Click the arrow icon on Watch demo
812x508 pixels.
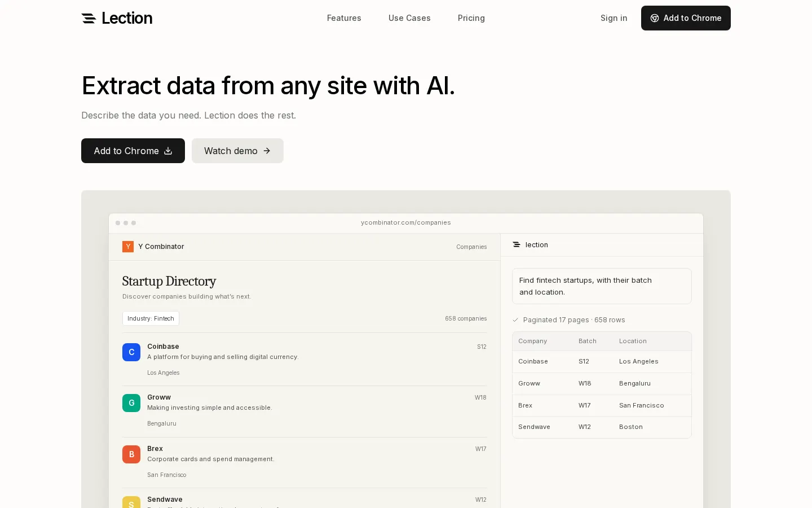point(267,151)
